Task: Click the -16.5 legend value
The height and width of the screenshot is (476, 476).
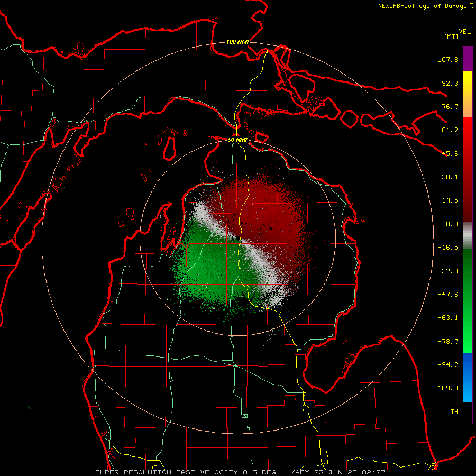Action: coord(448,248)
